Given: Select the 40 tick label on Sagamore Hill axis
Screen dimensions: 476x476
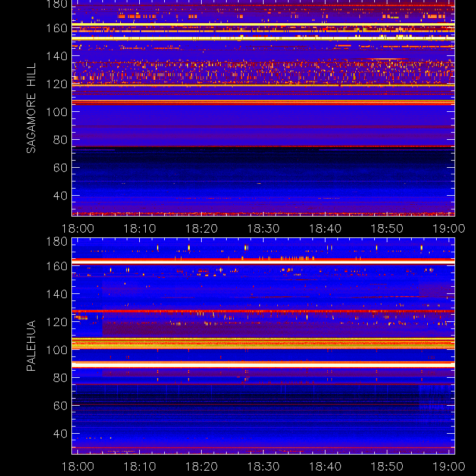Looking at the screenshot, I should point(60,196).
